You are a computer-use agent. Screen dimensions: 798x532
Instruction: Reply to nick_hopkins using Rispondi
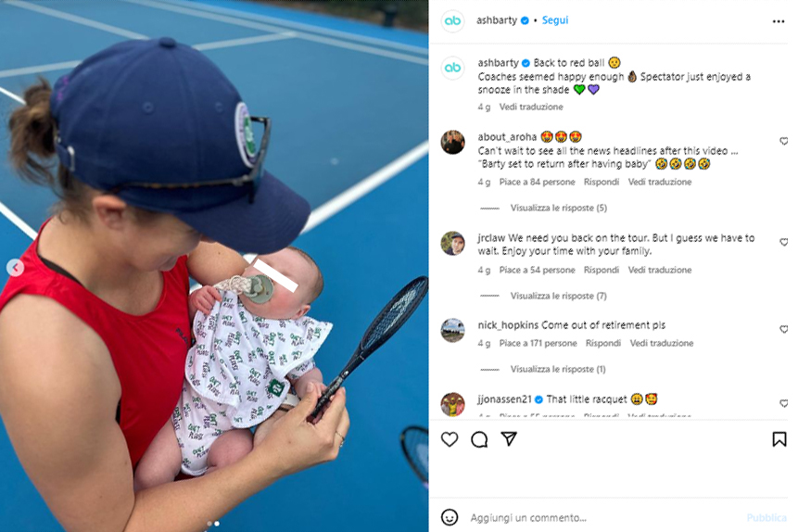tap(603, 343)
